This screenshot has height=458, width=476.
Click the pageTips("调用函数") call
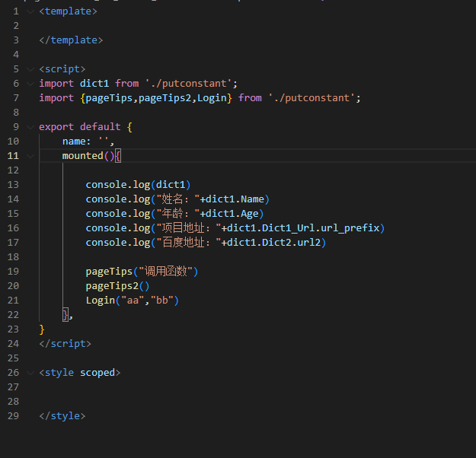(x=142, y=272)
